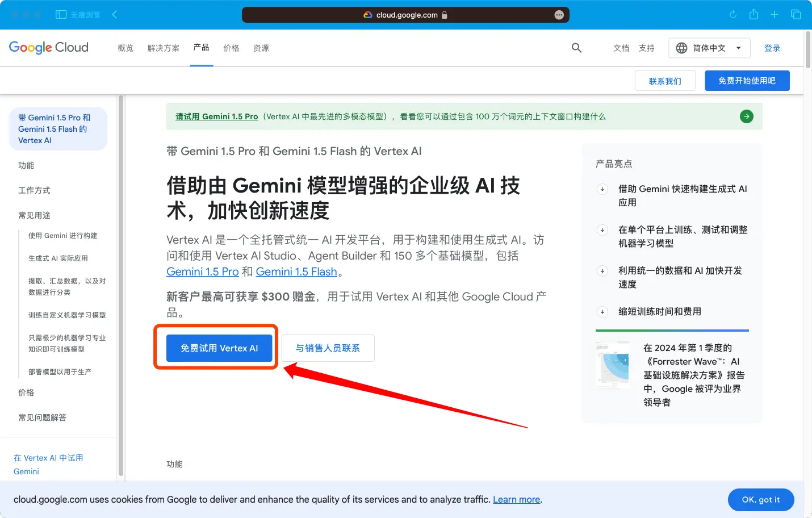
Task: Click the 登录 sign-in link
Action: [772, 48]
